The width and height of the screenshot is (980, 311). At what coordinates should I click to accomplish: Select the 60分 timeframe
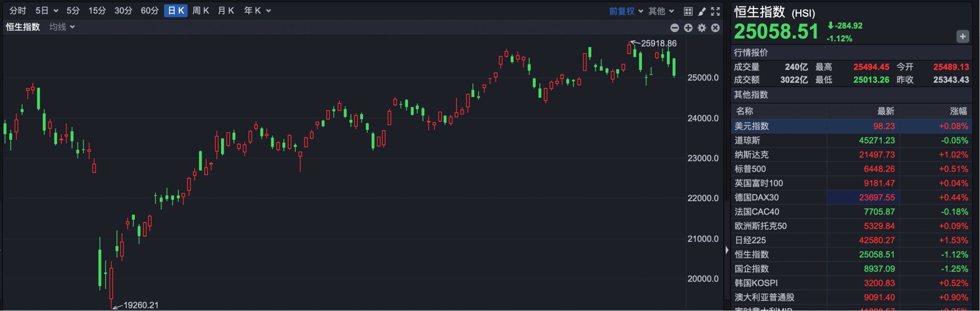click(150, 11)
